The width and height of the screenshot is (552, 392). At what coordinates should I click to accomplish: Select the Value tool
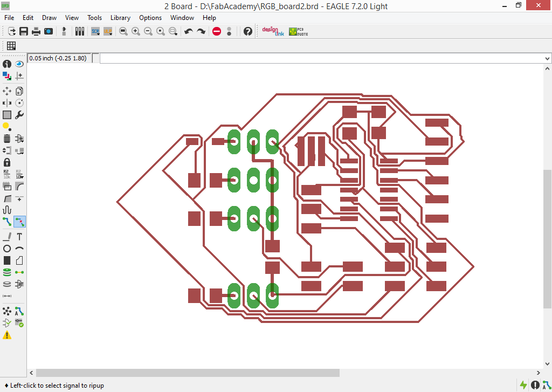point(19,174)
